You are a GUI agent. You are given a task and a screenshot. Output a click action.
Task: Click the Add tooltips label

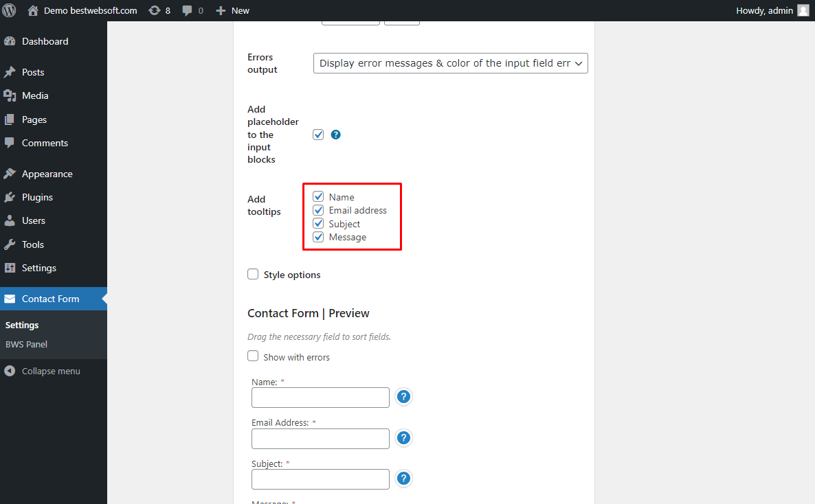click(264, 205)
